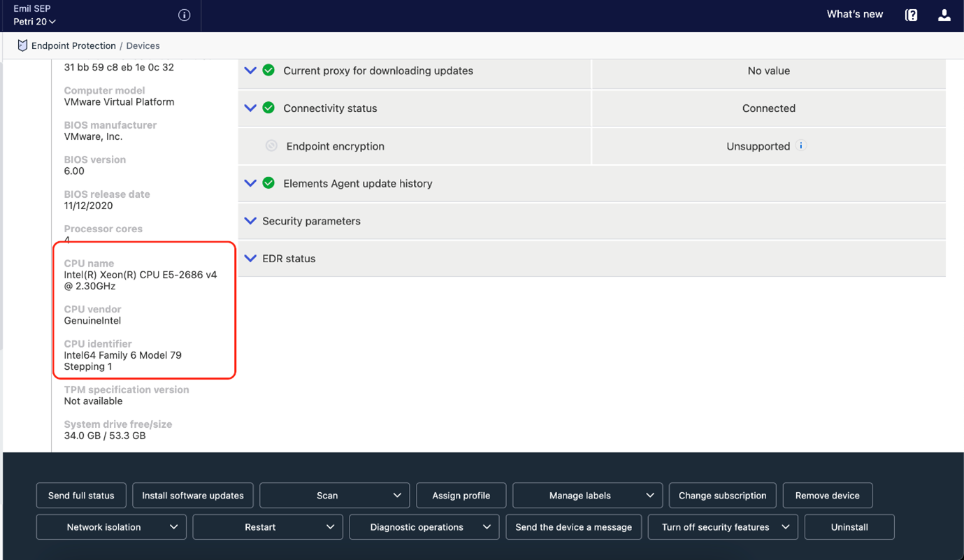The width and height of the screenshot is (964, 560).
Task: Click Install software updates button
Action: coord(193,496)
